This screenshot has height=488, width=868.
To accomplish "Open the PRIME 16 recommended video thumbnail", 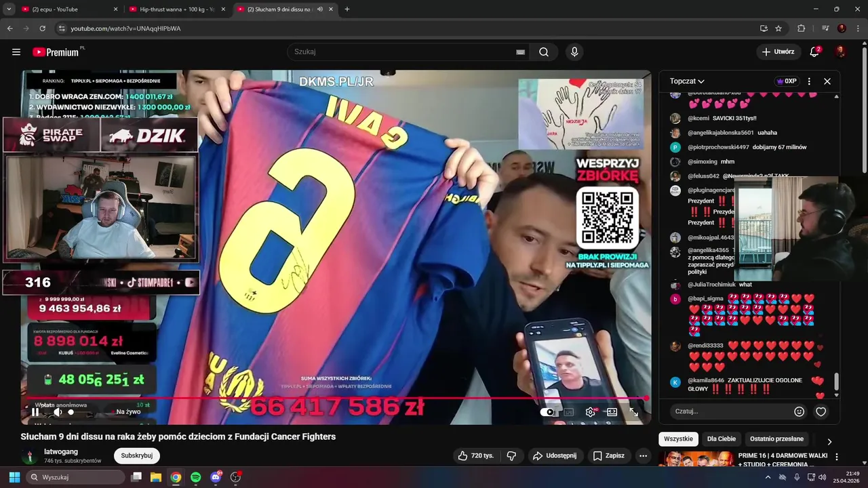I will point(696,460).
